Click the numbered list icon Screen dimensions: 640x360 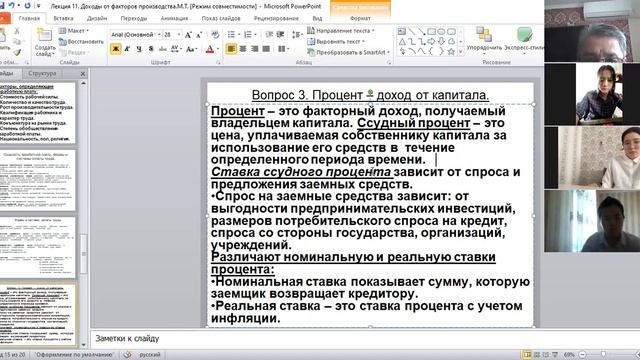click(x=248, y=35)
